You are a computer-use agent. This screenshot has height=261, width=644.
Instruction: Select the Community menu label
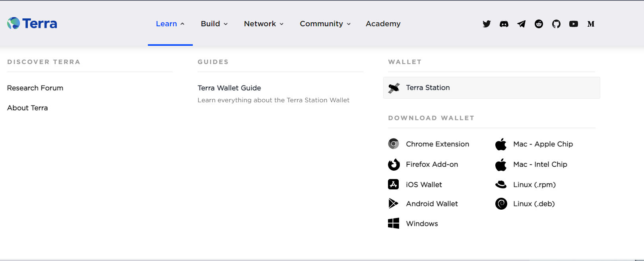click(321, 24)
